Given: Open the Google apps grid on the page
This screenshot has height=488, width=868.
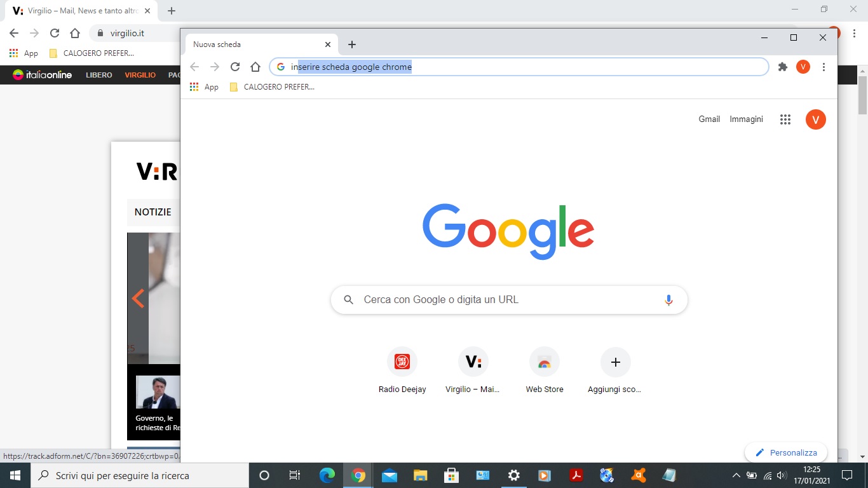Looking at the screenshot, I should click(785, 119).
